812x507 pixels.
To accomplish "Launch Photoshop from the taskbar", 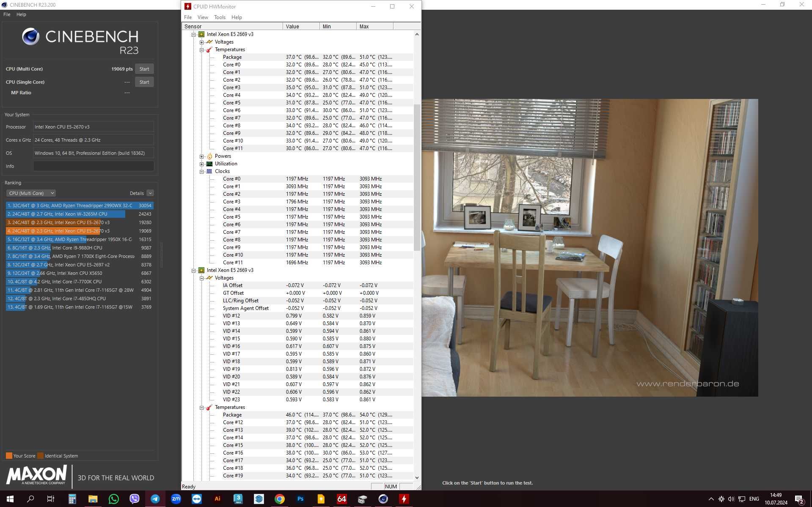I will click(x=300, y=499).
